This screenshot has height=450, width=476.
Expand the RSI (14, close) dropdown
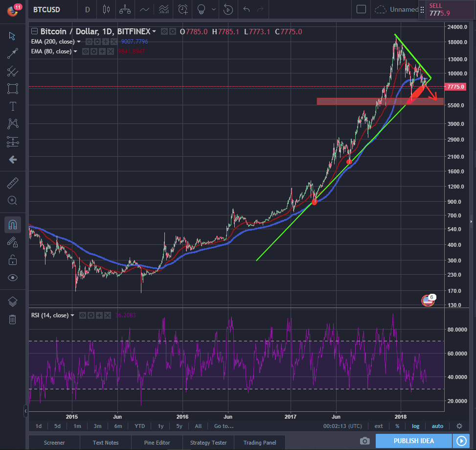click(72, 315)
